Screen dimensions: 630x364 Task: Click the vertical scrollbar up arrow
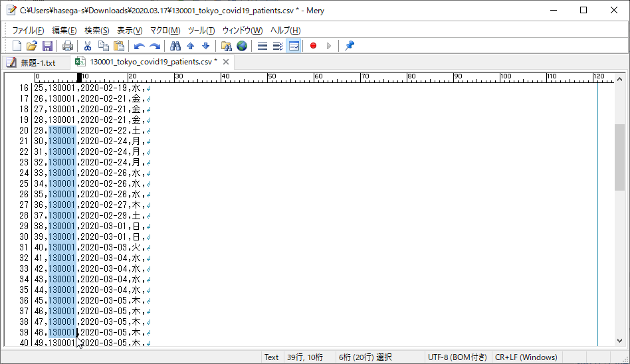pyautogui.click(x=619, y=79)
